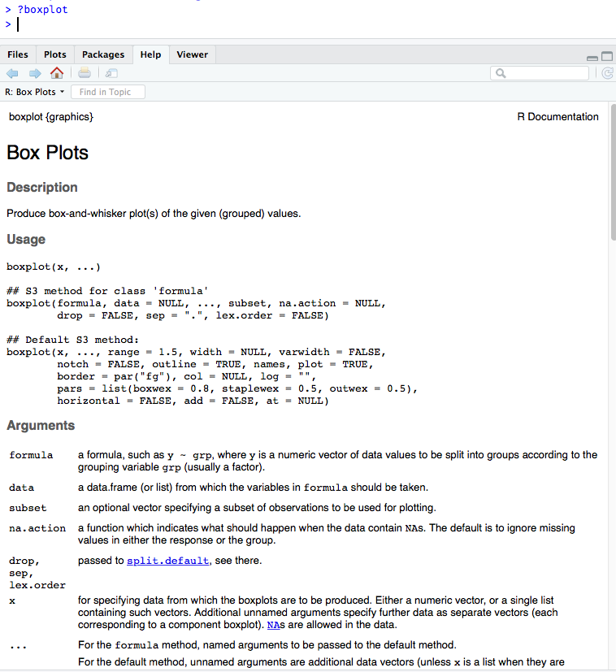Screen dimensions: 616x672
Task: Focus the help search box
Action: (x=544, y=73)
